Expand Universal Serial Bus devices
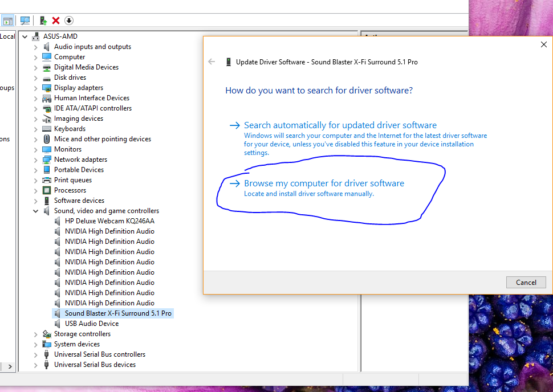Screen dimensions: 553x392 [35, 365]
